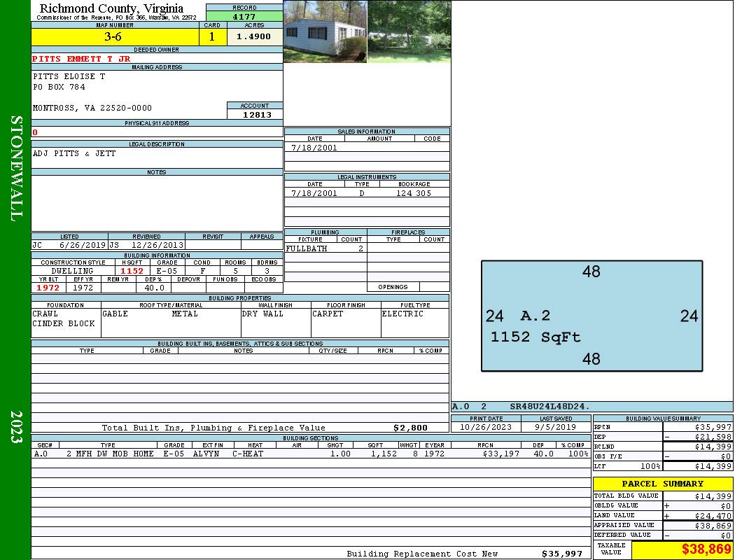Click floor finish CARPET
Image resolution: width=735 pixels, height=560 pixels.
pyautogui.click(x=328, y=314)
